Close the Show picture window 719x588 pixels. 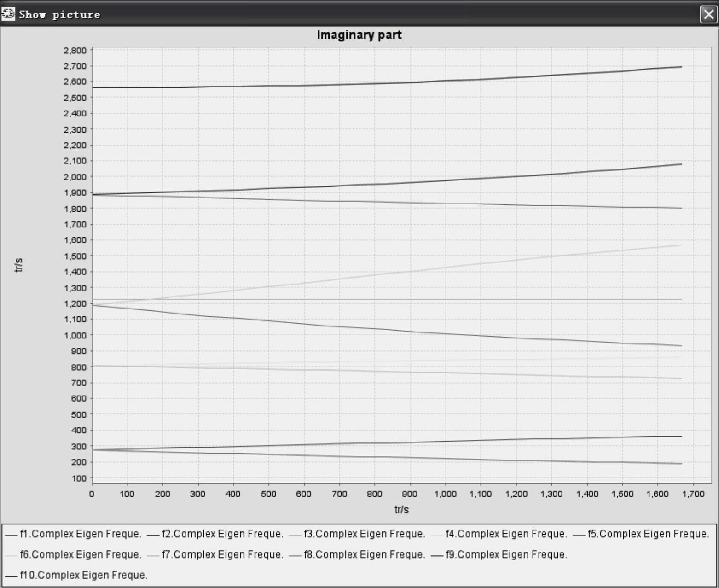[x=708, y=14]
